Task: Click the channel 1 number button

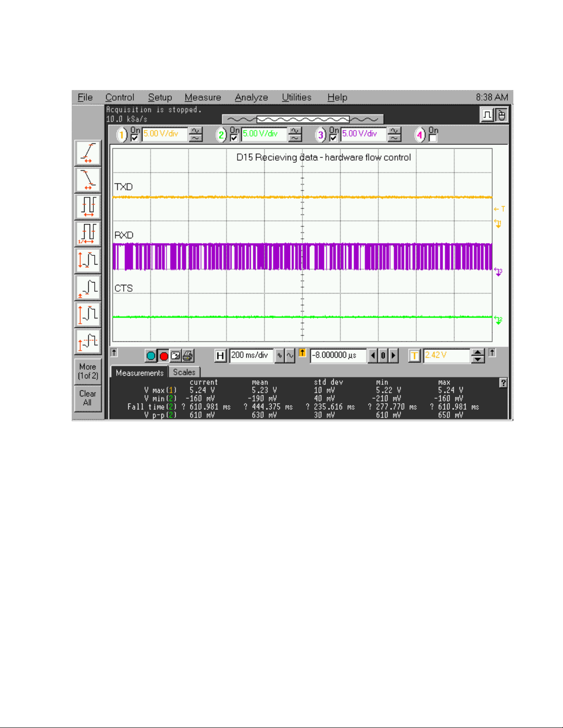Action: [x=122, y=135]
